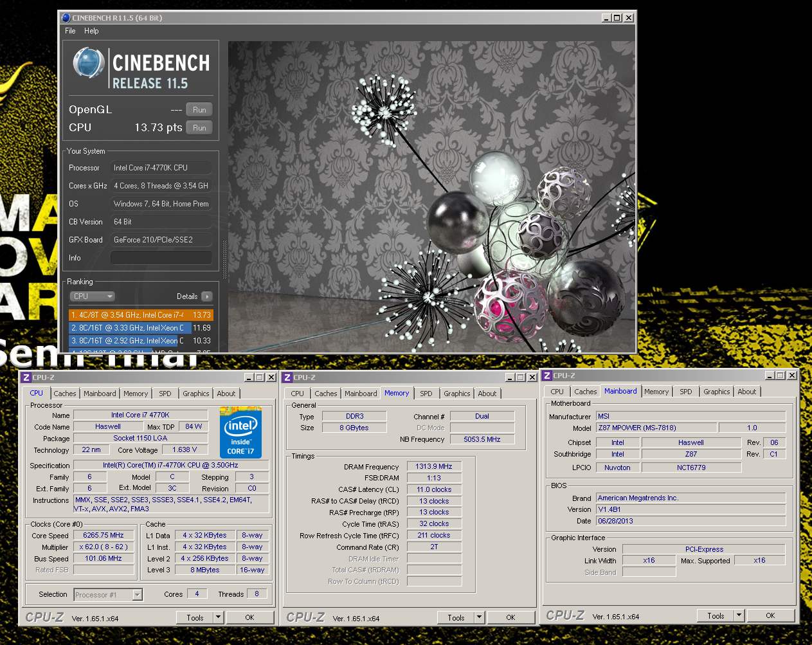This screenshot has width=812, height=645.
Task: Click the Info input field in Cinebench
Action: (x=161, y=258)
